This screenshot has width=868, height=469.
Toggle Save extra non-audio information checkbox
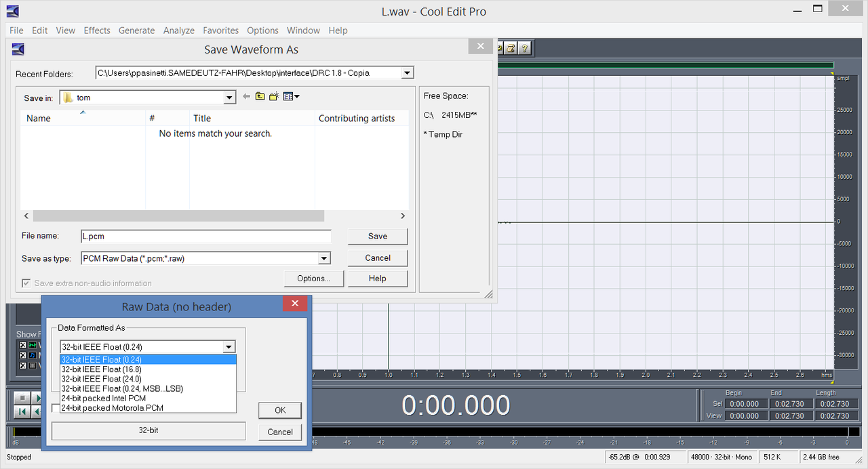coord(26,283)
